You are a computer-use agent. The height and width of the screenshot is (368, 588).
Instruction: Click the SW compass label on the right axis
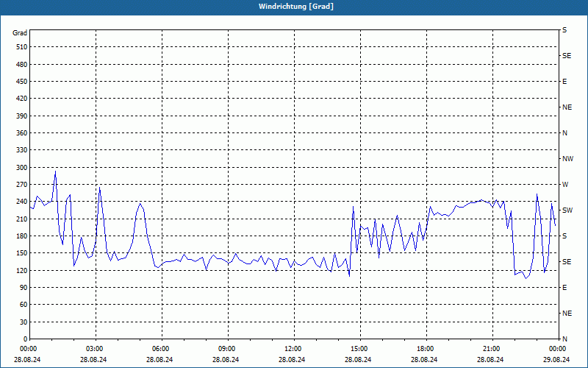point(567,210)
